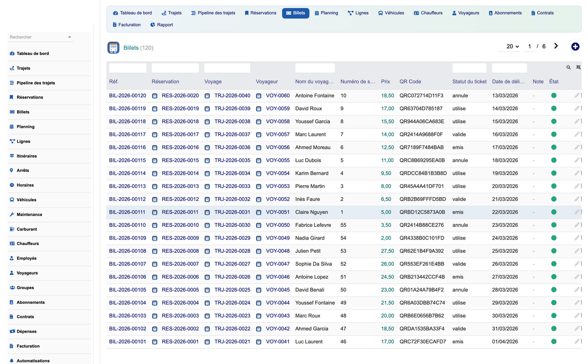588x364 pixels.
Task: Click the Arrêts map pin icon in sidebar
Action: [x=12, y=170]
